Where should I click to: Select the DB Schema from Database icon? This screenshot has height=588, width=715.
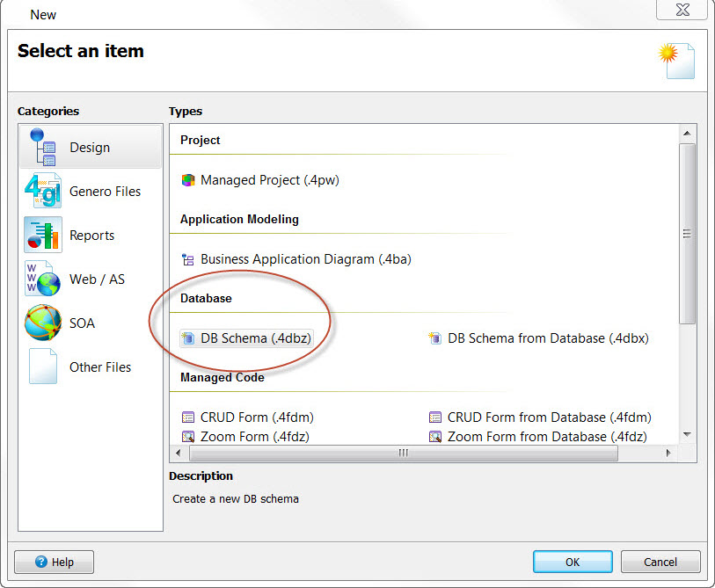pyautogui.click(x=435, y=338)
